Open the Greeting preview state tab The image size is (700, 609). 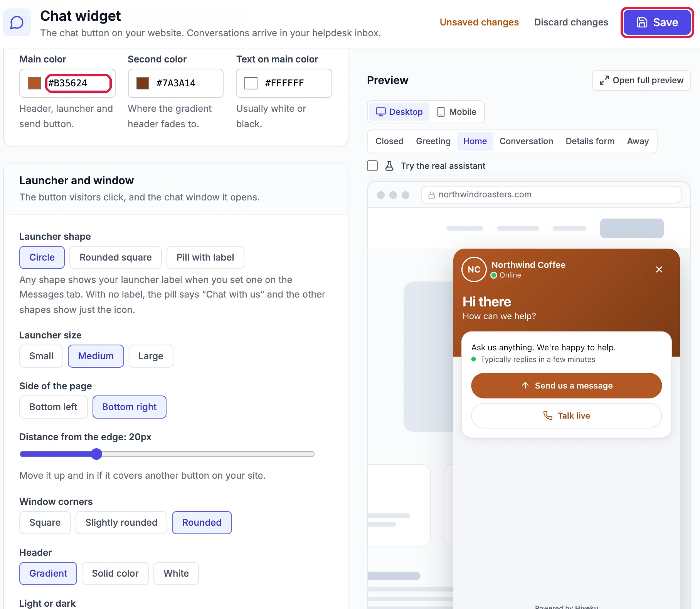[433, 141]
